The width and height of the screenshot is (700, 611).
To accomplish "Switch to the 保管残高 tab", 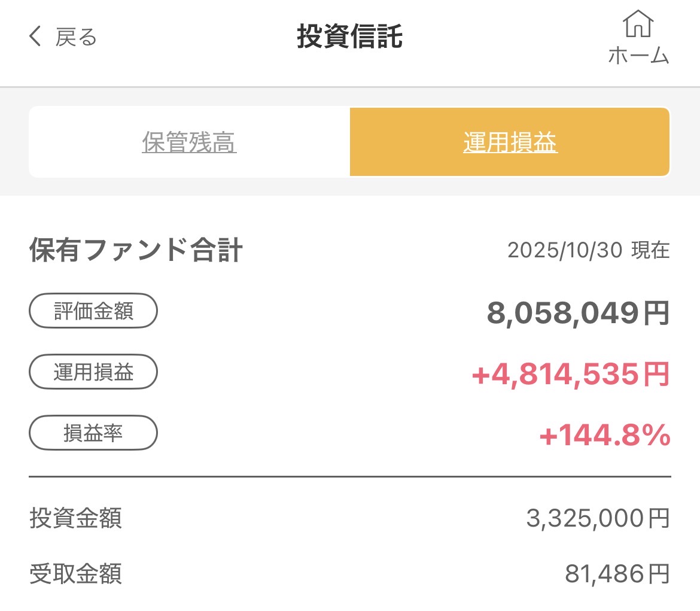I will tap(189, 142).
